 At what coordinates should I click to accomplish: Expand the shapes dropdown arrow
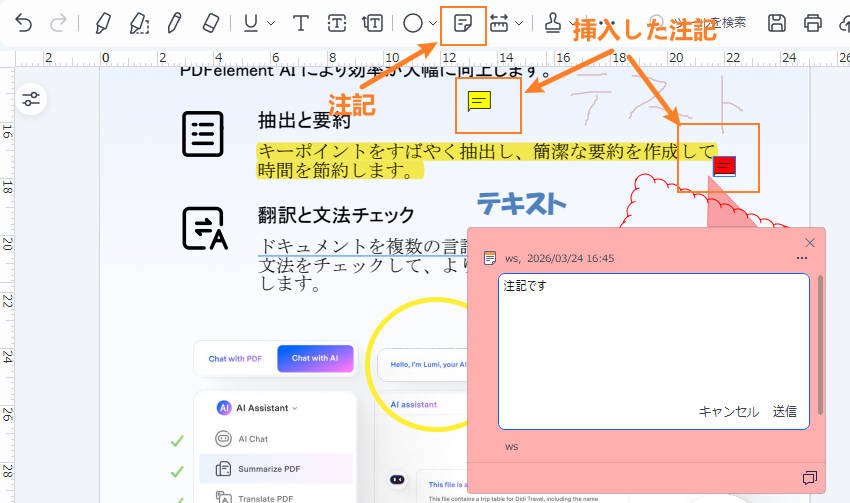[x=433, y=23]
